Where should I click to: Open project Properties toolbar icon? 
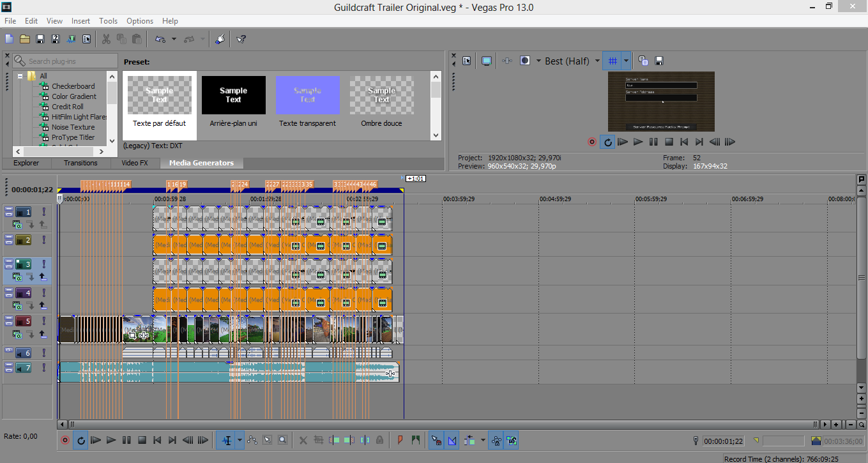point(88,39)
